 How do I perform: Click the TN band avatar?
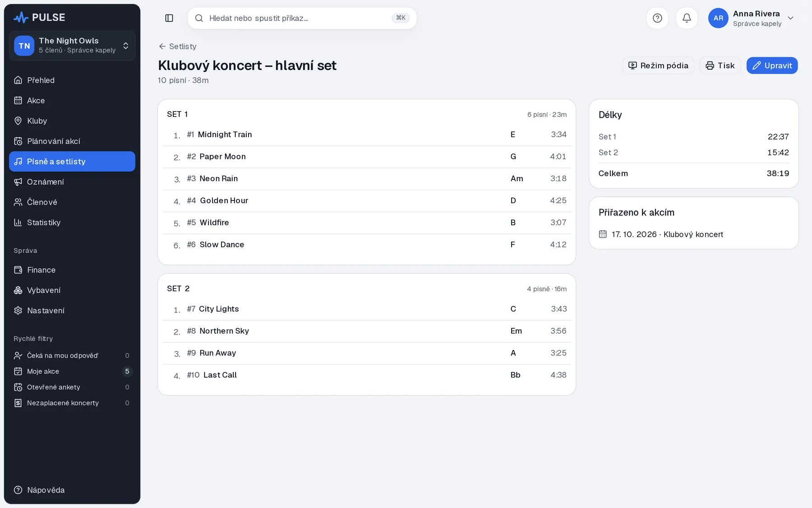[24, 46]
